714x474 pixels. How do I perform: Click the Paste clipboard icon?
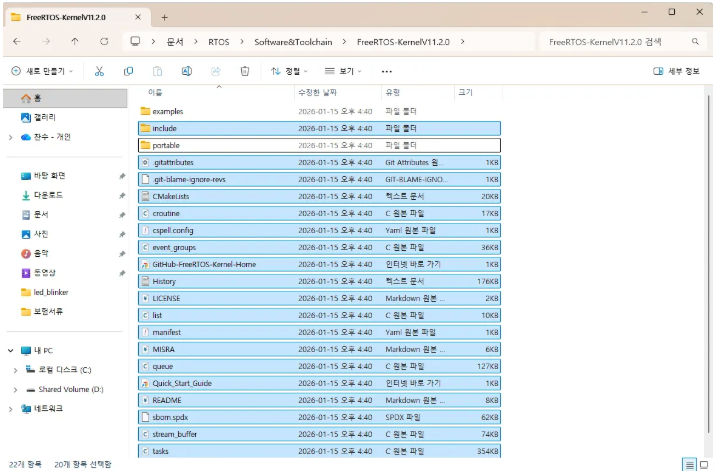point(158,71)
